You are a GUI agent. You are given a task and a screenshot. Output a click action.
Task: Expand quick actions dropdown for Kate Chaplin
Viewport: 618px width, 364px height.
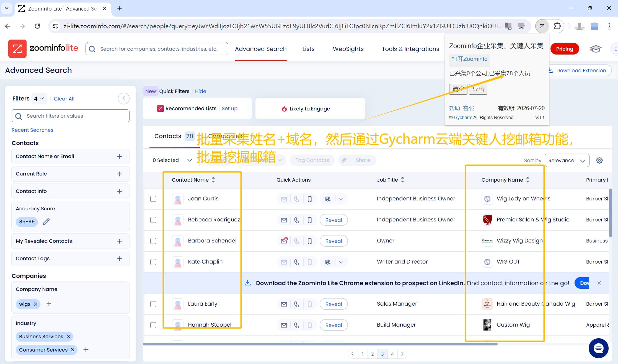[341, 262]
